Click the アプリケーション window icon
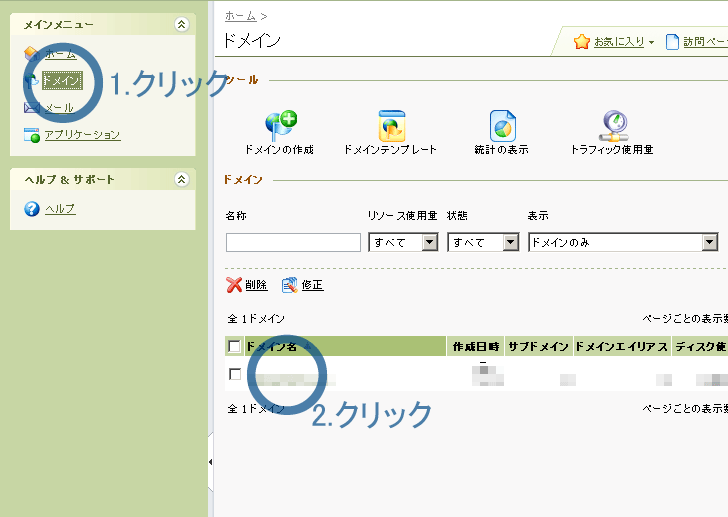The image size is (728, 517). coord(32,135)
